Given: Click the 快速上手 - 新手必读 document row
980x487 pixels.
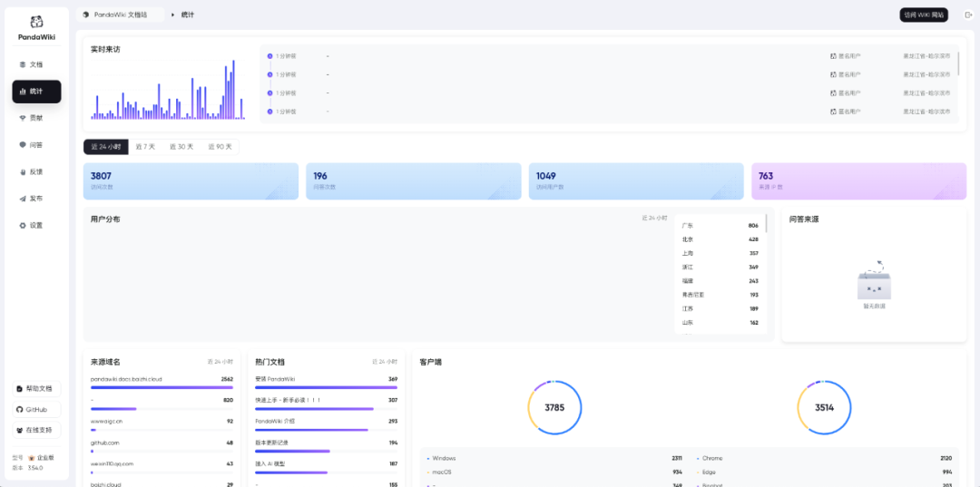Looking at the screenshot, I should pos(327,404).
